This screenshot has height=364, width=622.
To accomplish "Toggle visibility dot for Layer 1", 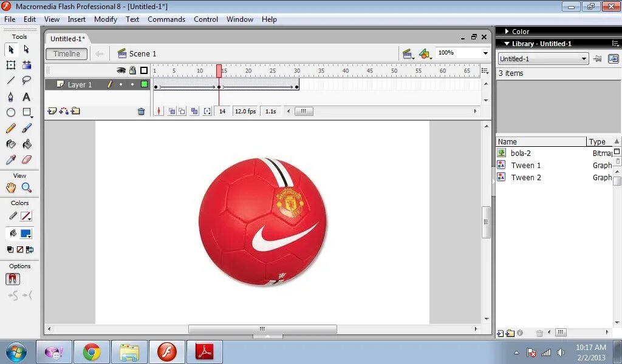I will [x=121, y=84].
